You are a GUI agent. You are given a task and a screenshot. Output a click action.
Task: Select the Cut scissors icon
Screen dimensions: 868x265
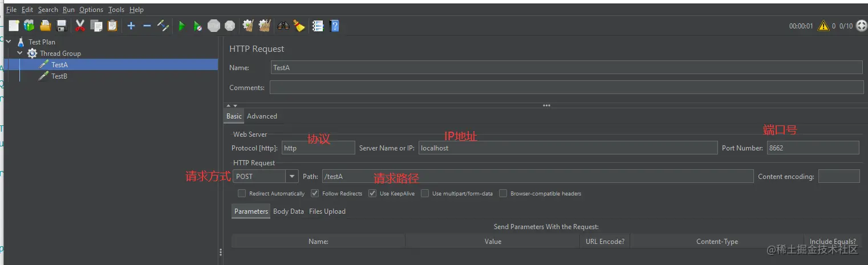(x=80, y=26)
